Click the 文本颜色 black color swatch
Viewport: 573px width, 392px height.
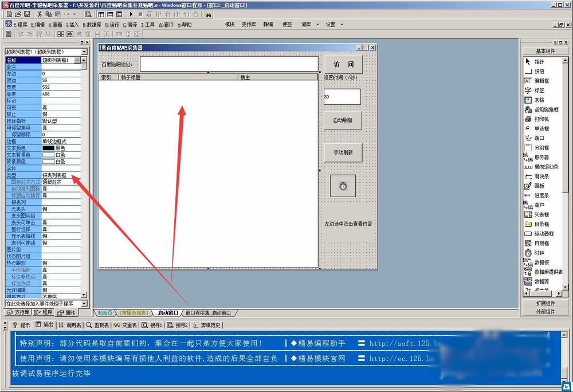(x=48, y=148)
